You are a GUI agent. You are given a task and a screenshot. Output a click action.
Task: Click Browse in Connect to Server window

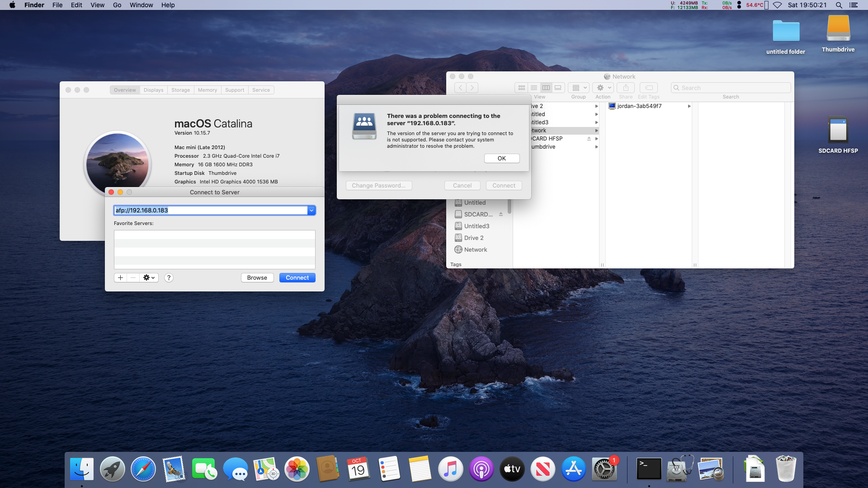pos(257,277)
